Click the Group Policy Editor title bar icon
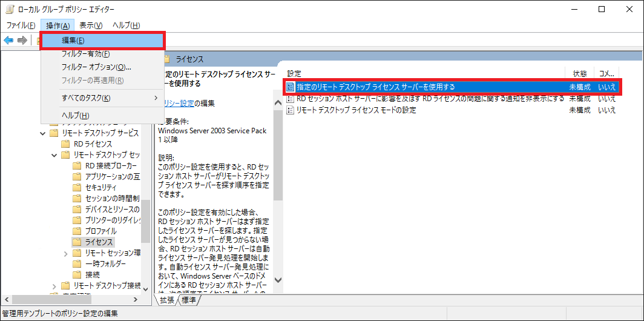 [x=10, y=9]
